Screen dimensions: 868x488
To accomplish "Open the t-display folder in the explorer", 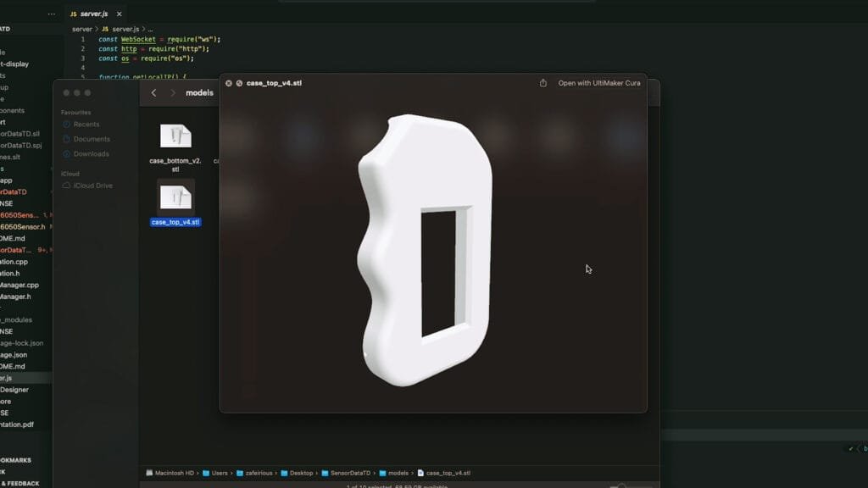I will coord(14,64).
